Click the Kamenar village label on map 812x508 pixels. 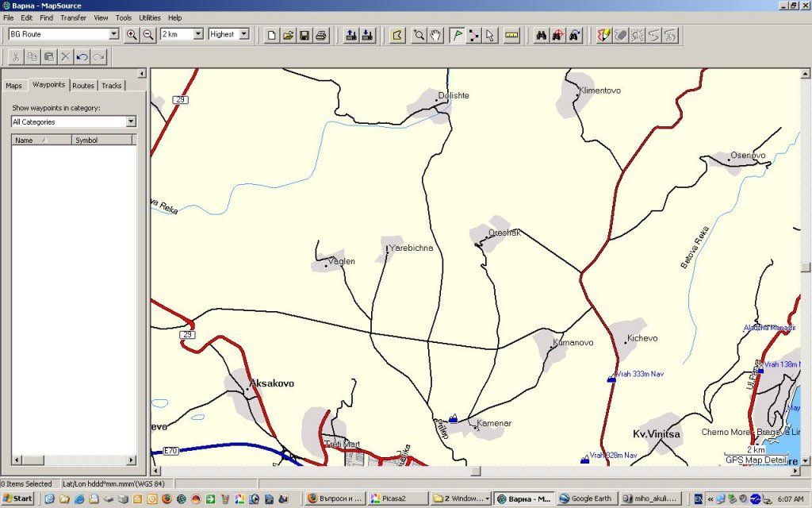[x=493, y=424]
